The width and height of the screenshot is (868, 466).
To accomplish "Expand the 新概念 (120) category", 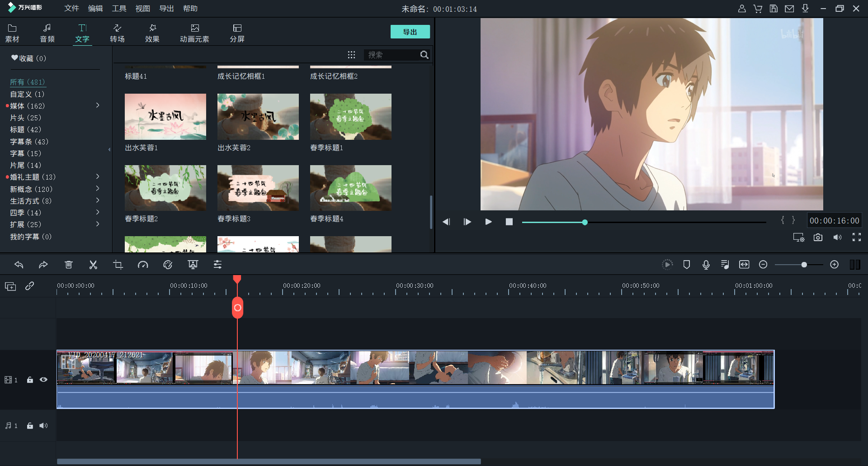I will pyautogui.click(x=98, y=189).
